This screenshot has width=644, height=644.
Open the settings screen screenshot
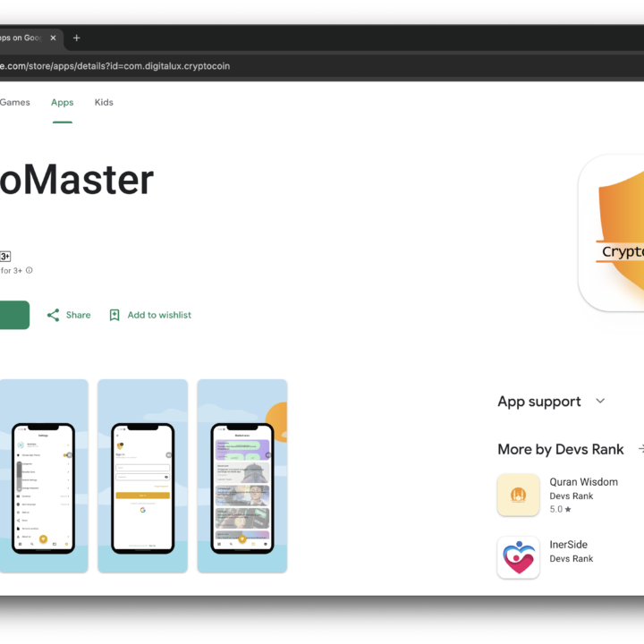coord(44,476)
